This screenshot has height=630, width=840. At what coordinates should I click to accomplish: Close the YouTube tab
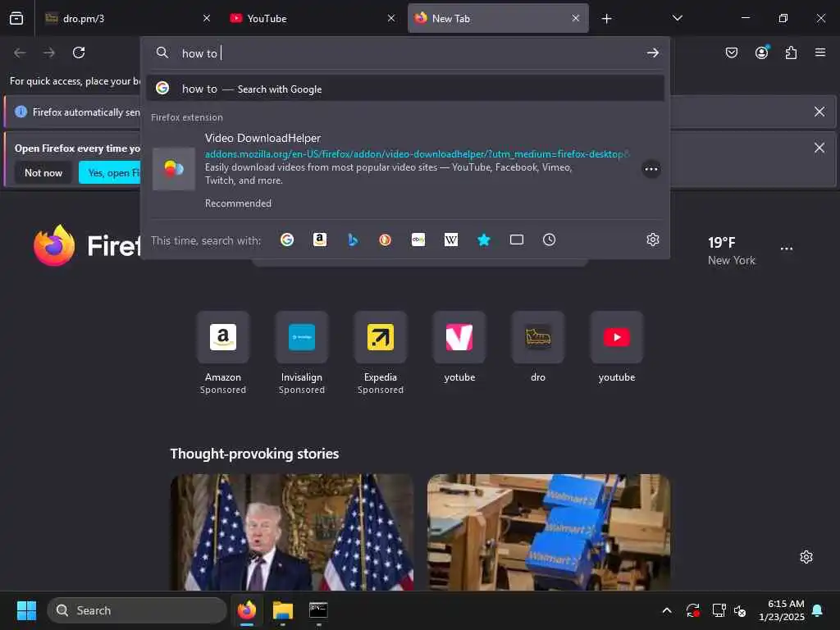[x=391, y=18]
